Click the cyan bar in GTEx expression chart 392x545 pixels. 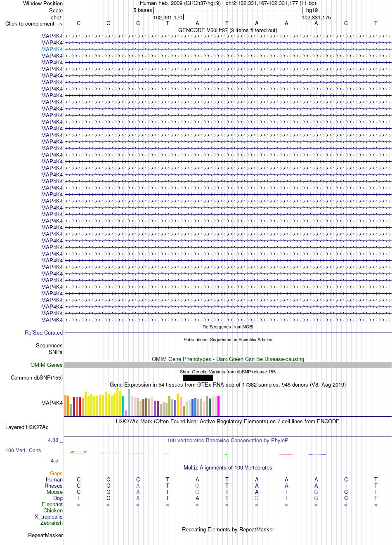[x=123, y=406]
